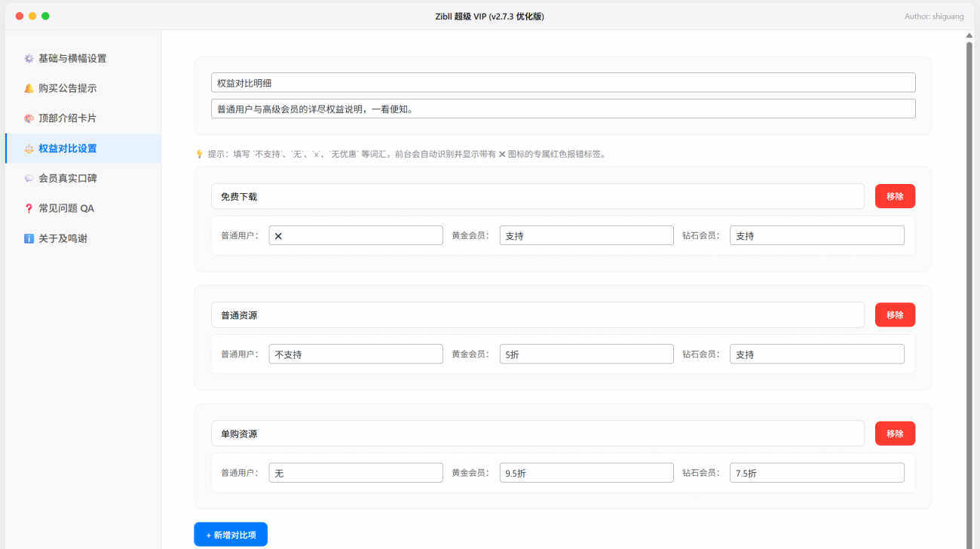The width and height of the screenshot is (980, 549).
Task: Click the red question mark icon
Action: click(x=29, y=209)
